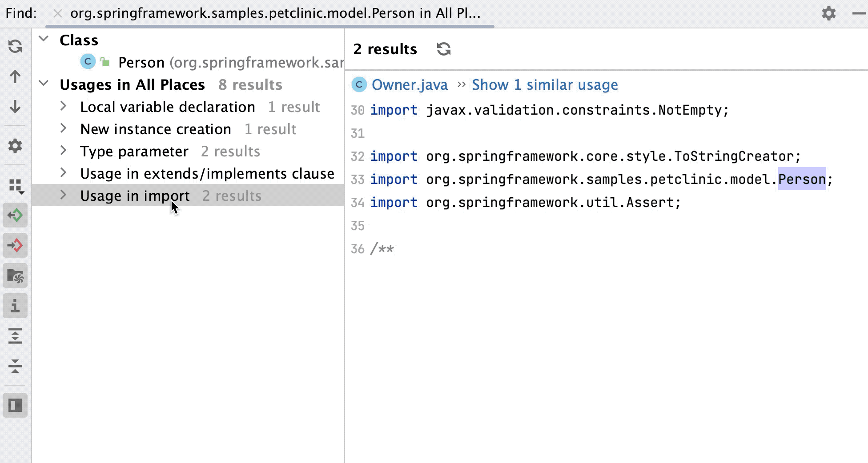The height and width of the screenshot is (463, 868).
Task: Toggle the preview layout icon at bottom
Action: click(x=15, y=405)
